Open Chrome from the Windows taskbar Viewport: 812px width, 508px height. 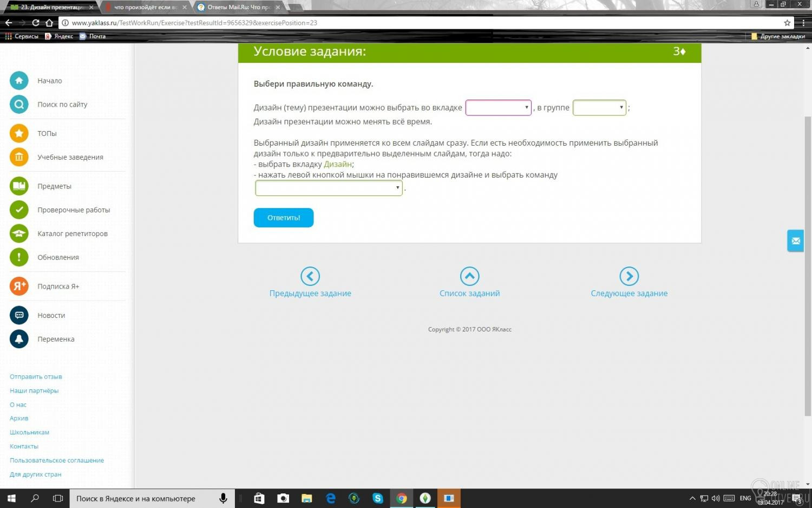[401, 498]
